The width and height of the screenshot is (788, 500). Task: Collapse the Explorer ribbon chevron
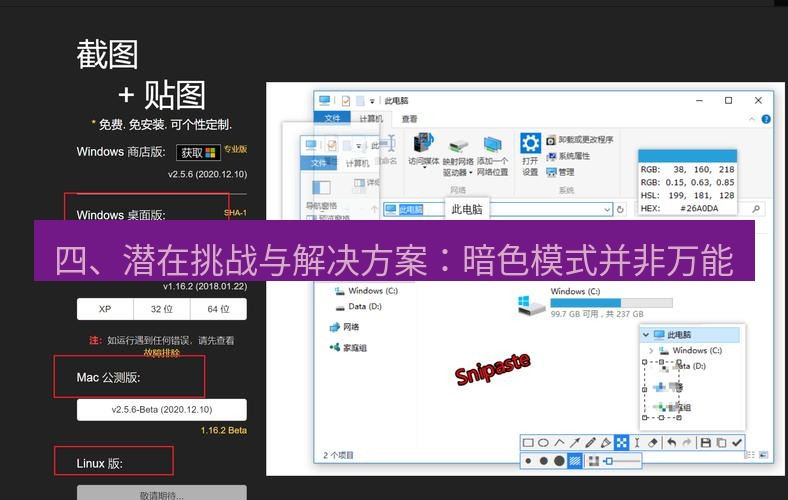point(752,119)
